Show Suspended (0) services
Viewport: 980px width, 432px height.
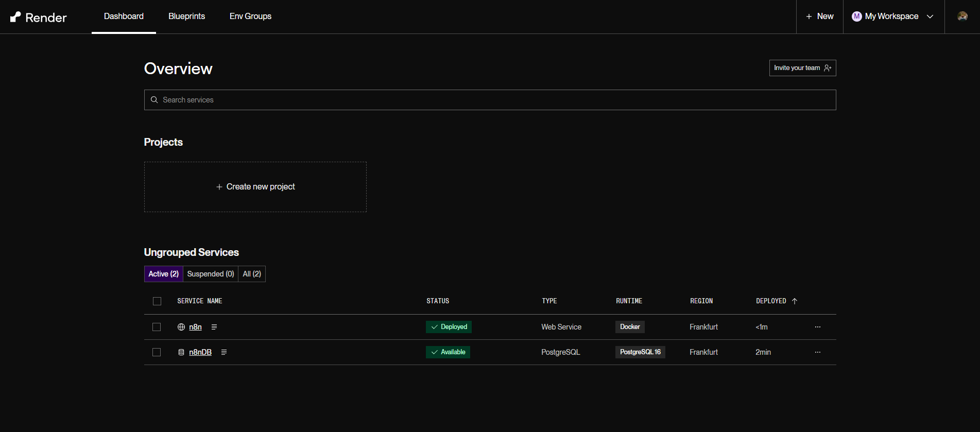tap(211, 274)
